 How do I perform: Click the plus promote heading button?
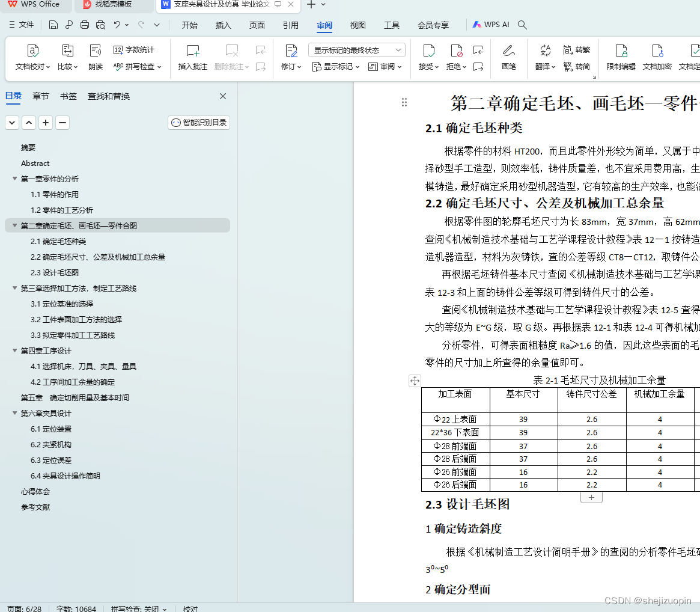click(46, 123)
